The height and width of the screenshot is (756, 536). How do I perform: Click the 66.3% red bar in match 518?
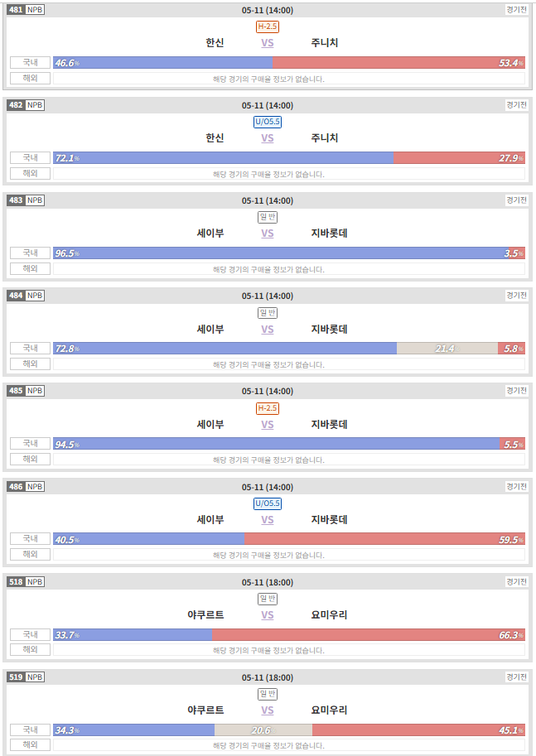pyautogui.click(x=369, y=635)
